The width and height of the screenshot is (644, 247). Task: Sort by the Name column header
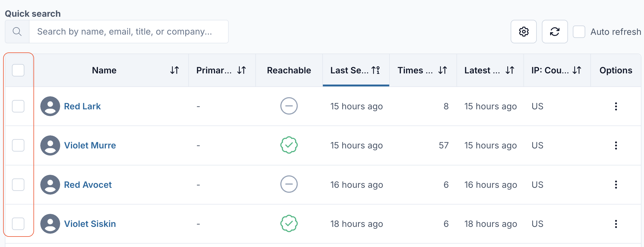[111, 70]
